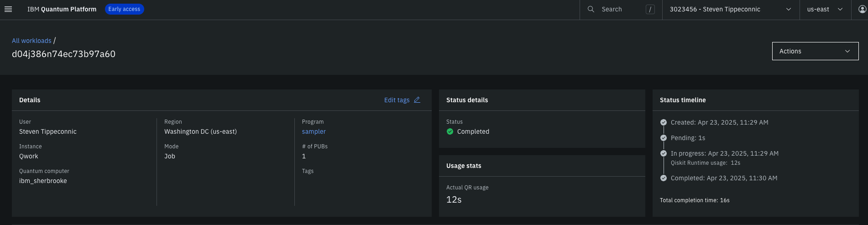Click the Completed timeline checkmark icon
This screenshot has height=225, width=868.
664,178
